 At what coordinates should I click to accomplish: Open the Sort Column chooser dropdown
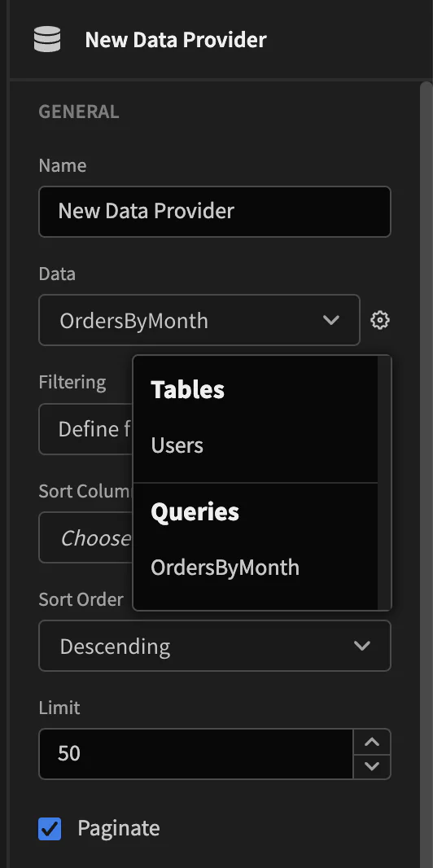[x=85, y=537]
